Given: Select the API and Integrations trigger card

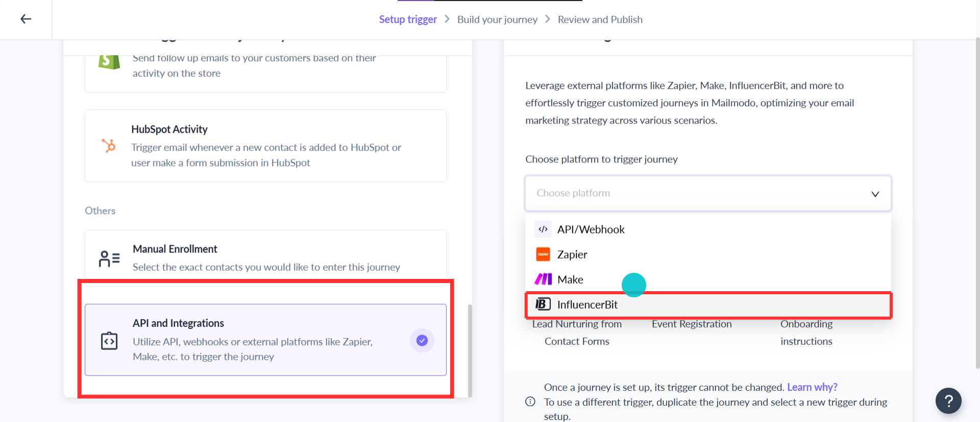Looking at the screenshot, I should pyautogui.click(x=265, y=340).
